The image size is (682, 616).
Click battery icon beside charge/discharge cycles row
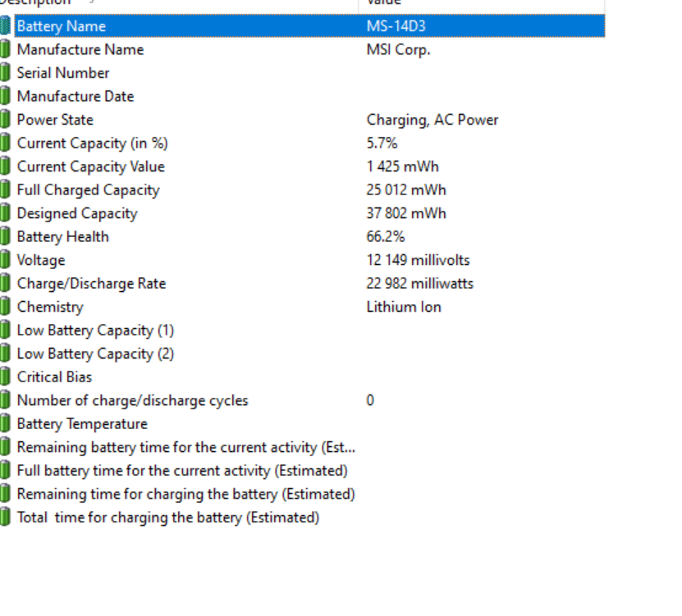(5, 400)
